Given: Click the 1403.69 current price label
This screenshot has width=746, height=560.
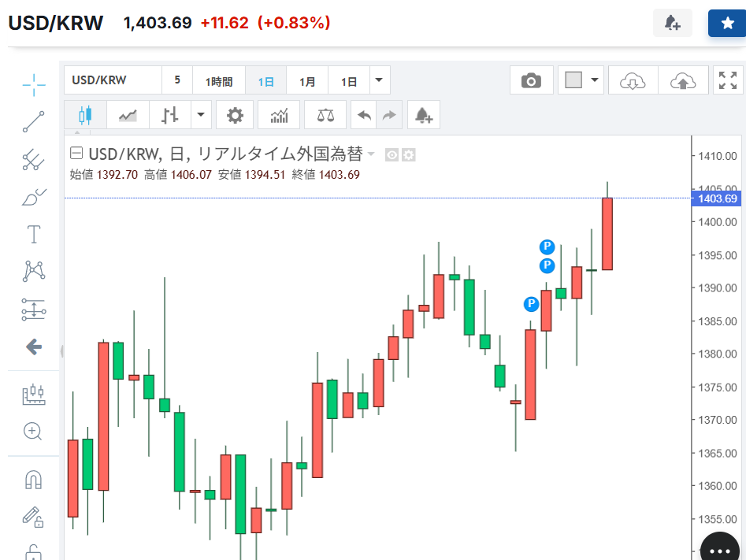Looking at the screenshot, I should point(717,198).
